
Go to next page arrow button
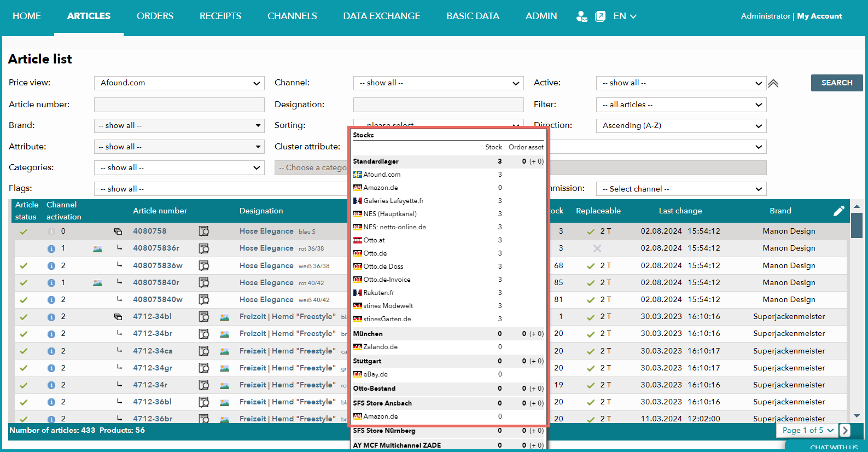pos(845,430)
